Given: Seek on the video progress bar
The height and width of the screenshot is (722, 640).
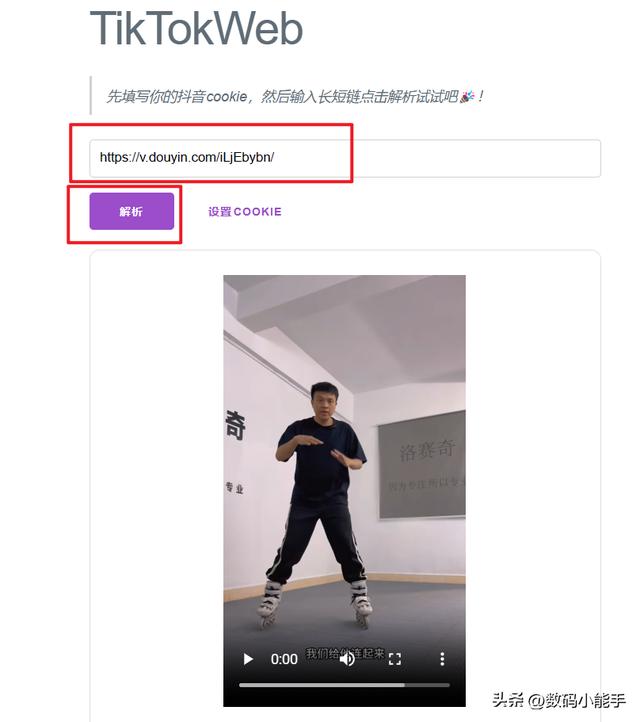Looking at the screenshot, I should pos(344,685).
